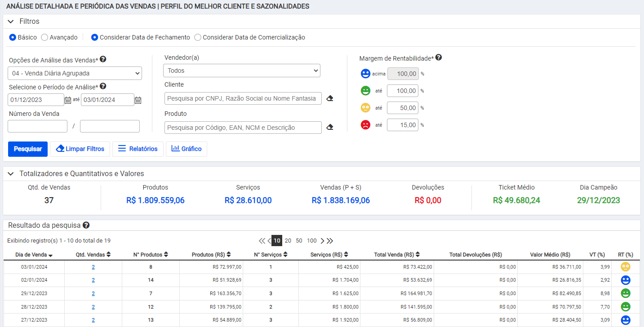The image size is (644, 327).
Task: Click Limpar Filtros button
Action: (80, 149)
